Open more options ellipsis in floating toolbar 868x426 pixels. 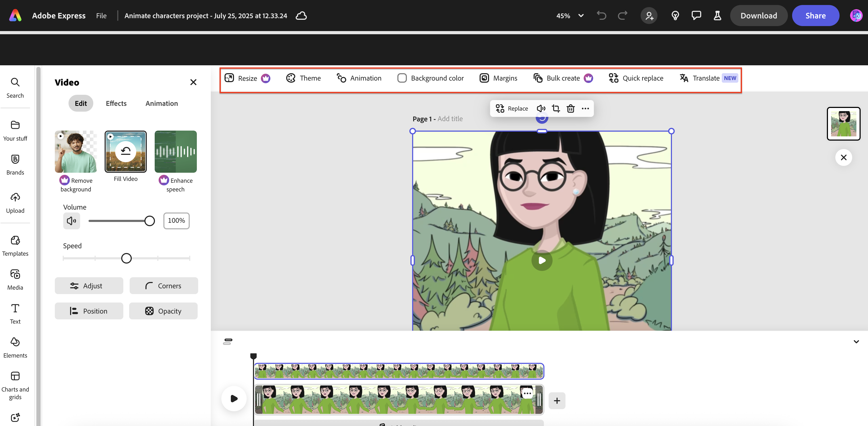[x=585, y=108]
